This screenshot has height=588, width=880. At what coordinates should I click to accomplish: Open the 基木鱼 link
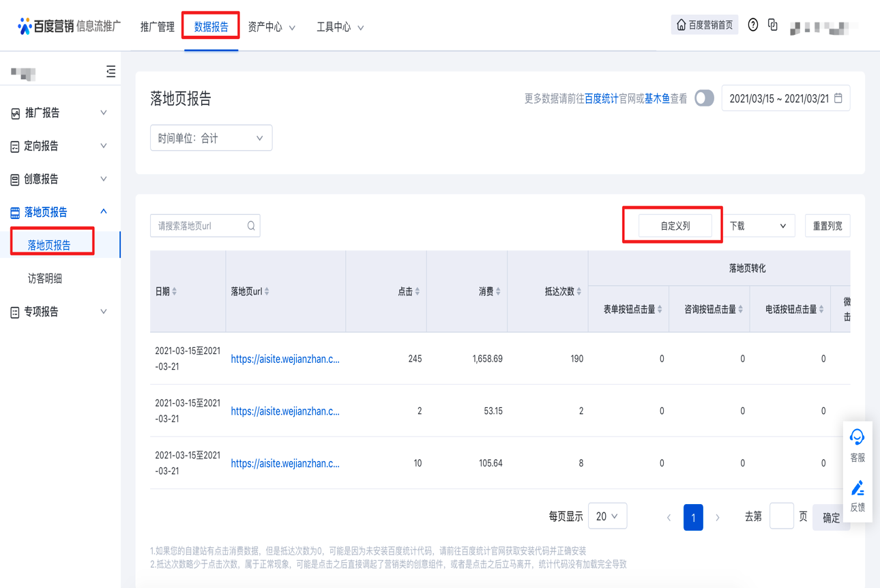[x=656, y=99]
